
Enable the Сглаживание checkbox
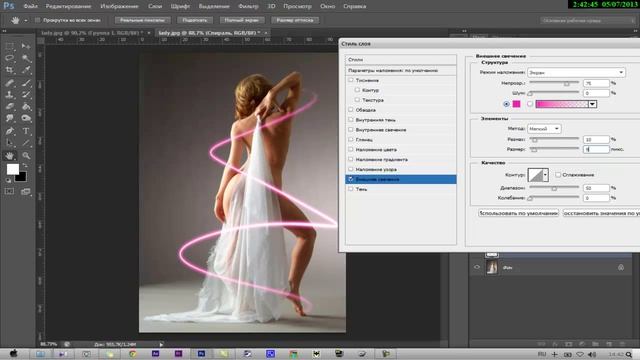point(558,175)
